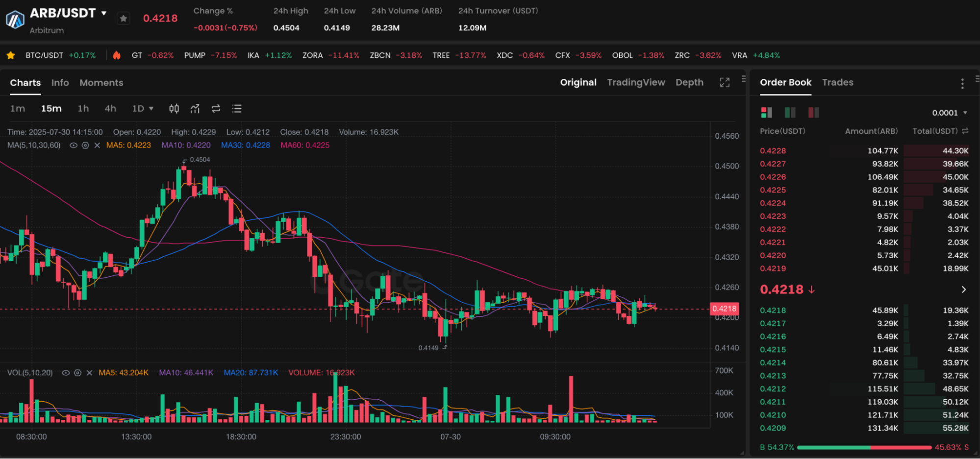
Task: Select the Original chart view
Action: [x=578, y=82]
